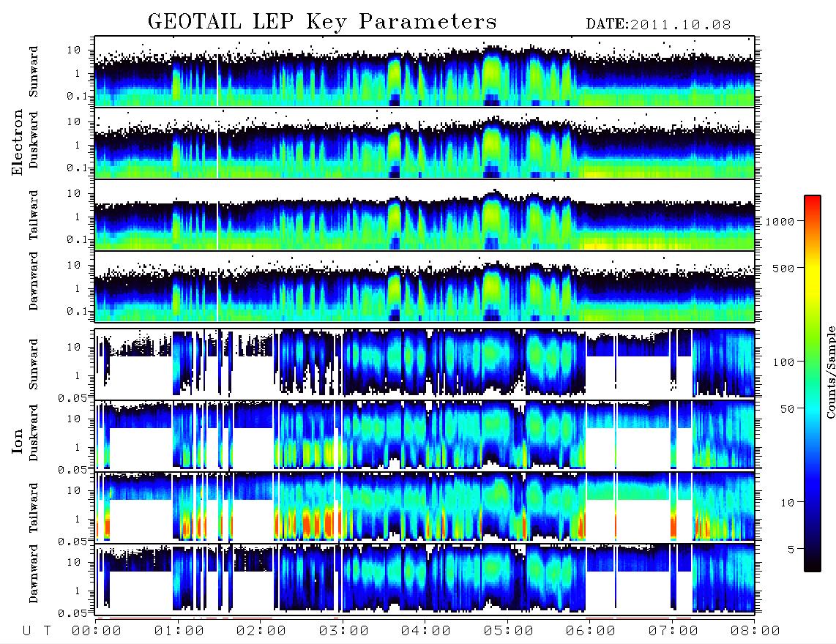Screen dimensions: 836x644
Task: Select the DATE:2011.10.08 label
Action: pyautogui.click(x=658, y=25)
